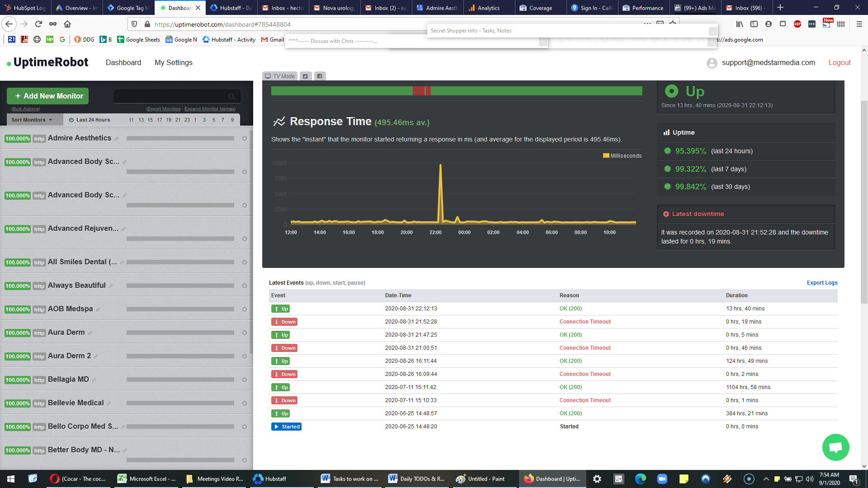Open the Export Logs link

[822, 283]
